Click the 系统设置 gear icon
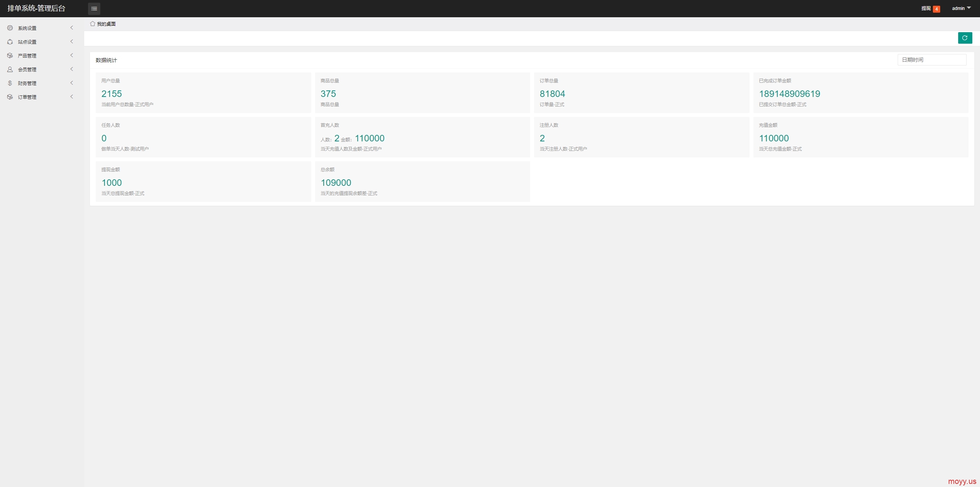The width and height of the screenshot is (980, 487). click(10, 28)
